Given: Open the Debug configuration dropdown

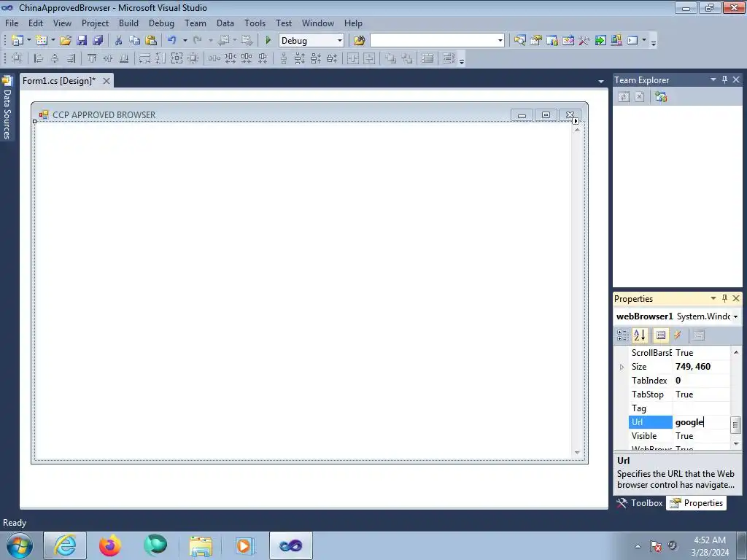Looking at the screenshot, I should click(340, 41).
